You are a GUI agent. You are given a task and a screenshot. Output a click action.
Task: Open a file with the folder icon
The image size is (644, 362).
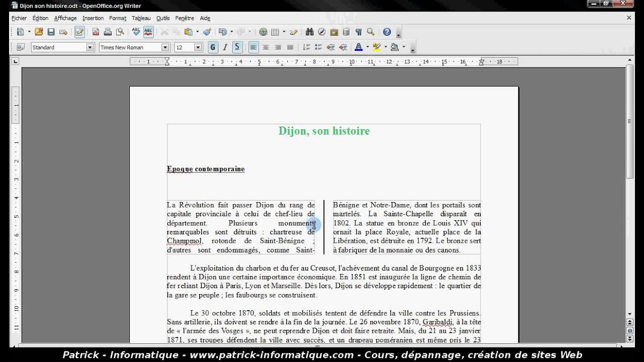(x=39, y=32)
